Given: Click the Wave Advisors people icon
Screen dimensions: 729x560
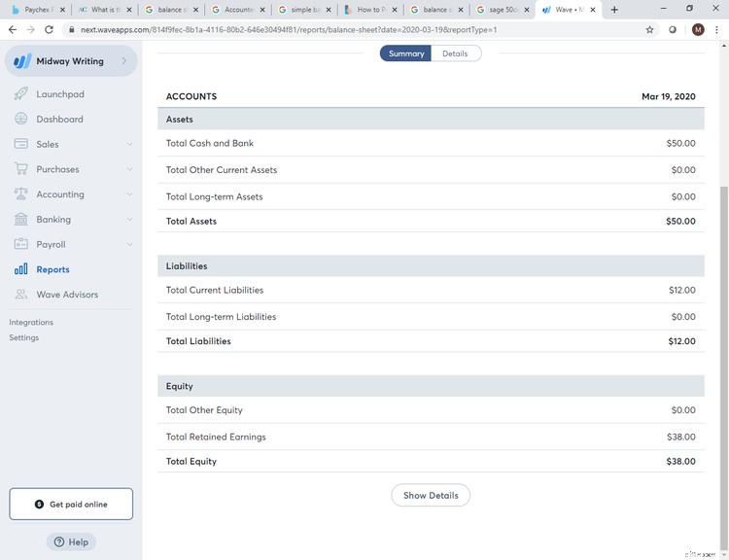Looking at the screenshot, I should coord(21,295).
